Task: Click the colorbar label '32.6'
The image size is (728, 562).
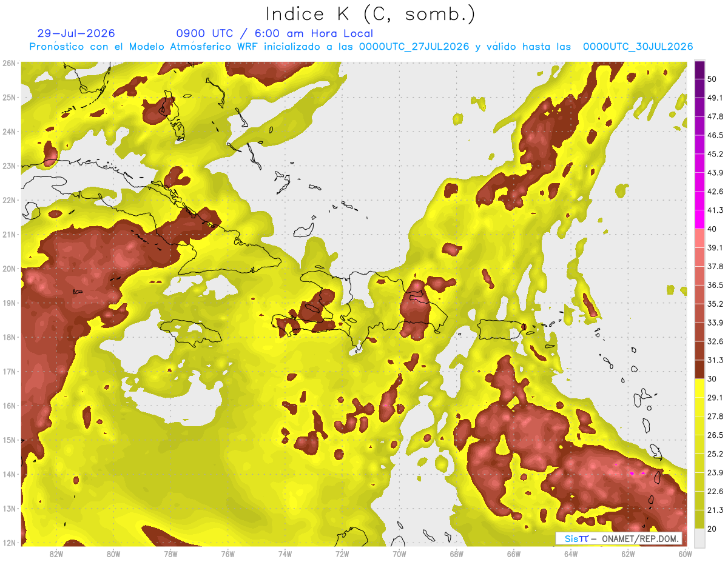Action: (715, 341)
